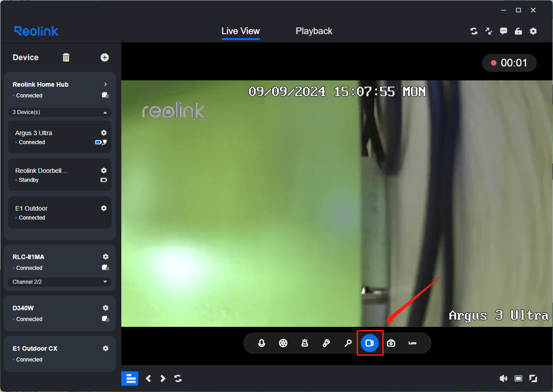Image resolution: width=553 pixels, height=392 pixels.
Task: Switch to the Playback tab
Action: 314,31
